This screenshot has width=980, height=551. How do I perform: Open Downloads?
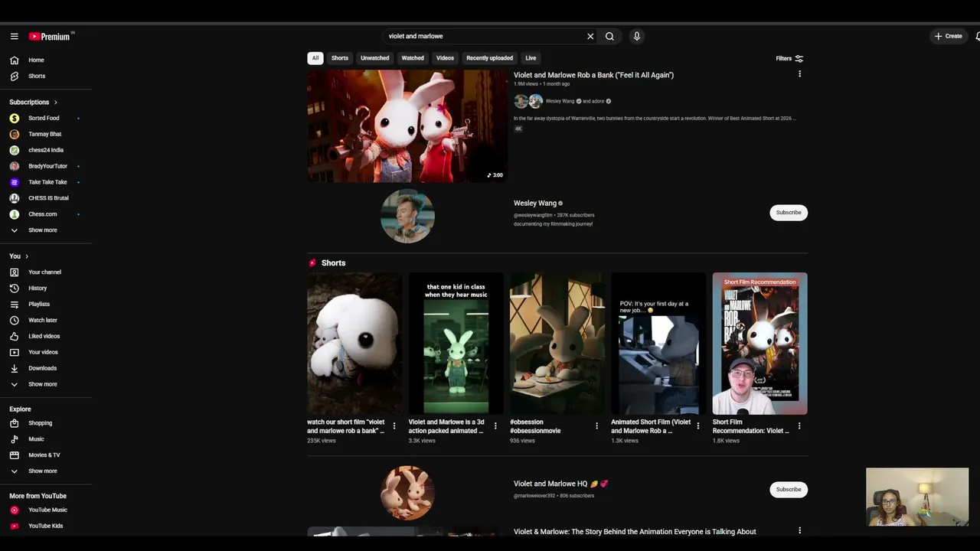click(46, 368)
